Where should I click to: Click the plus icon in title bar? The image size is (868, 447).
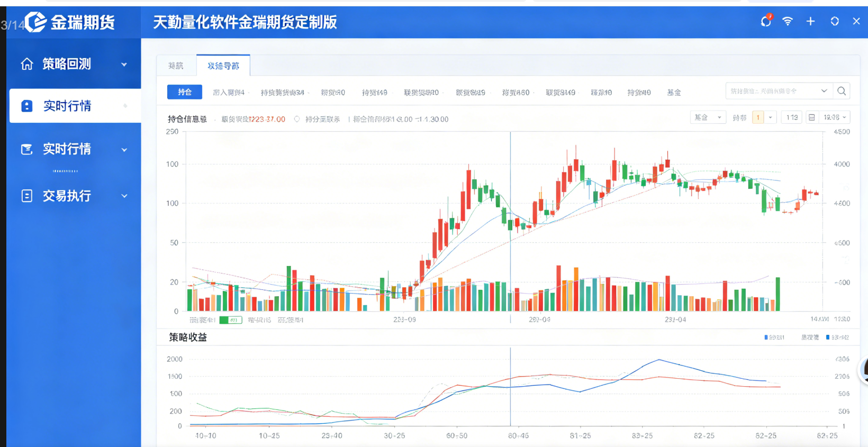(810, 21)
